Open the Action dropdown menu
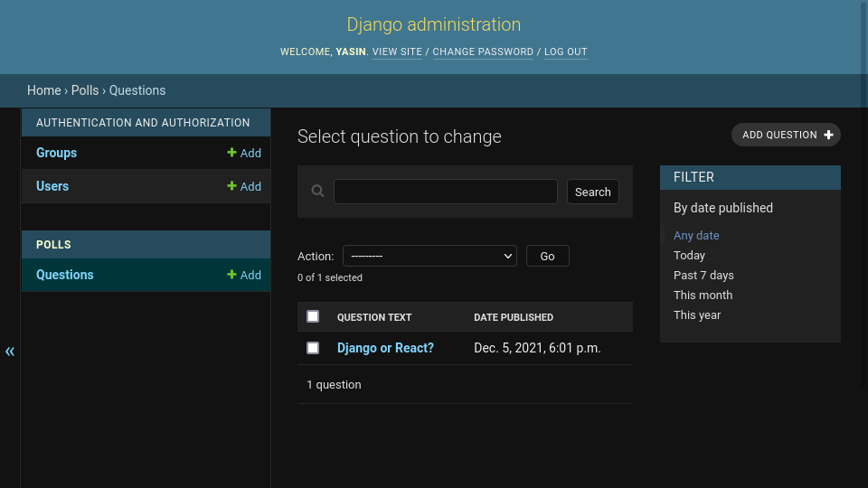The height and width of the screenshot is (488, 868). click(x=429, y=256)
